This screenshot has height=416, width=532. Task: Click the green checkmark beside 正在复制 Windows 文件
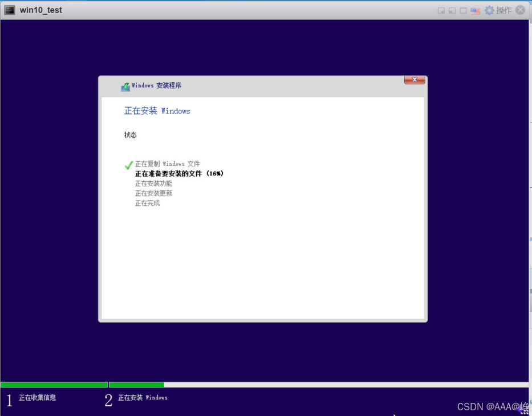(129, 165)
